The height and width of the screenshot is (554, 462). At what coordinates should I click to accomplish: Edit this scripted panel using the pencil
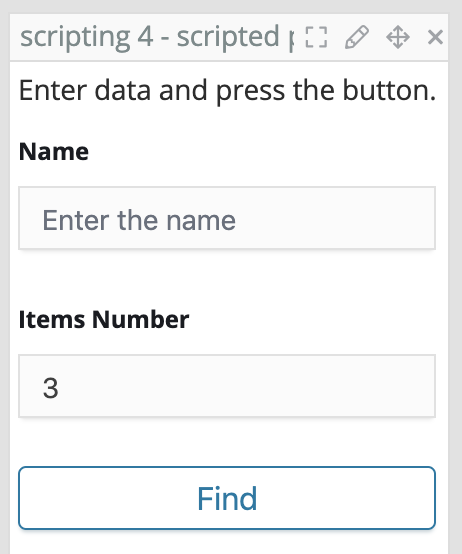click(357, 37)
